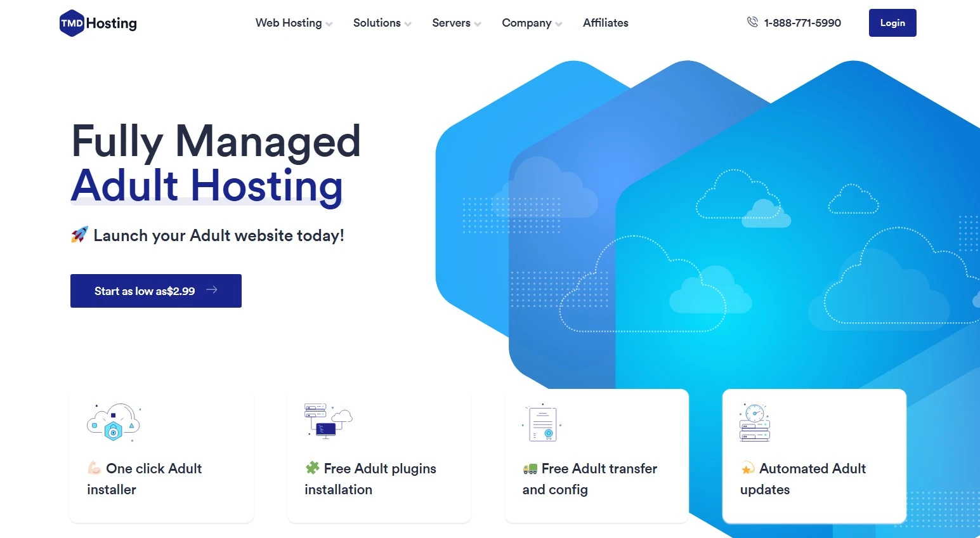
Task: Click the truck emoji beside Free Adult transfer
Action: pyautogui.click(x=530, y=468)
